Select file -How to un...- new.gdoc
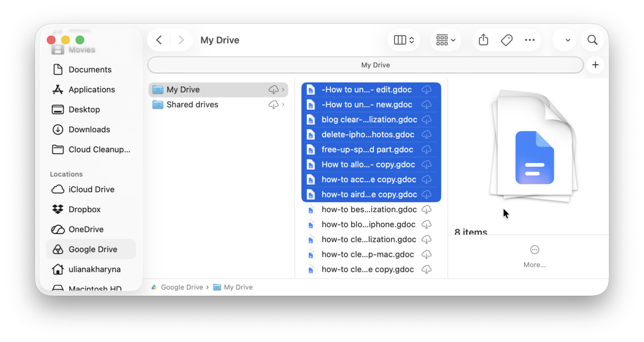This screenshot has height=342, width=644. pos(371,105)
